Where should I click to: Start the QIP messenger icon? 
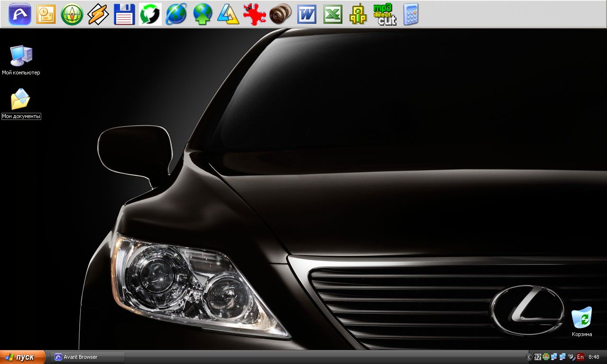(x=358, y=14)
